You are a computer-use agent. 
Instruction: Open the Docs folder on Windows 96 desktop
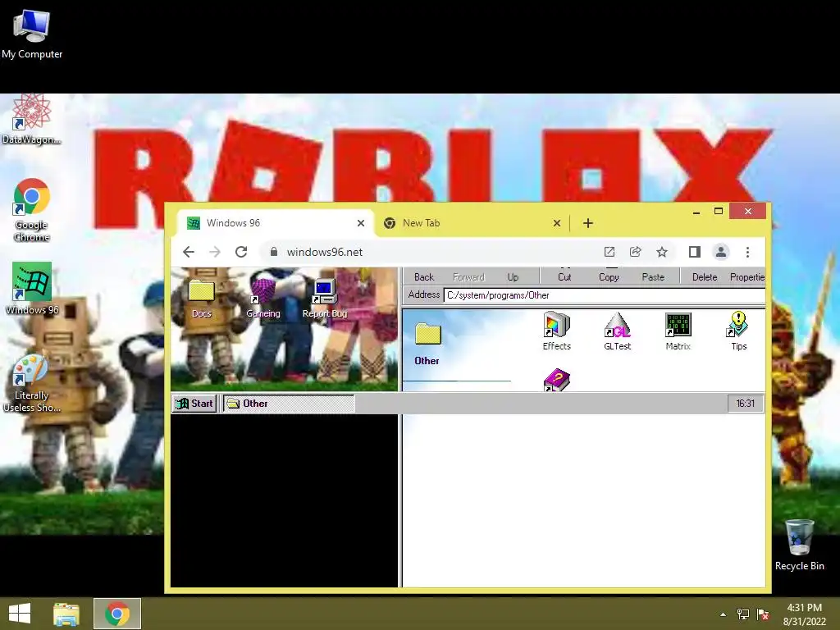coord(202,299)
